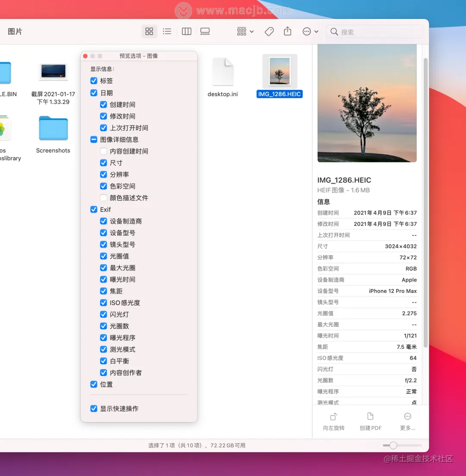The image size is (466, 476).
Task: Toggle the 白平衡 checkbox
Action: (104, 361)
